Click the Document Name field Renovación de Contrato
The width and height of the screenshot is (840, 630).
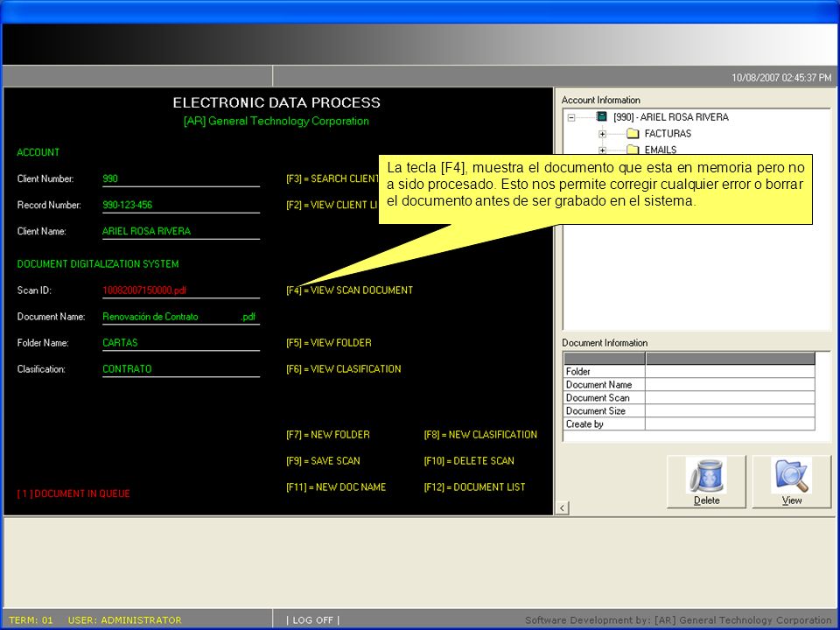[181, 317]
